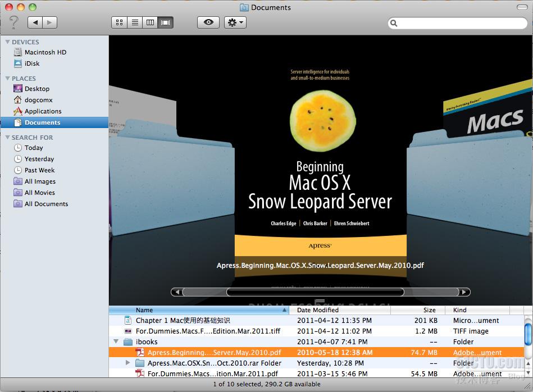Click date 2011-04-07 7:41 PM
Viewport: 533px width, 392px height.
pyautogui.click(x=332, y=341)
